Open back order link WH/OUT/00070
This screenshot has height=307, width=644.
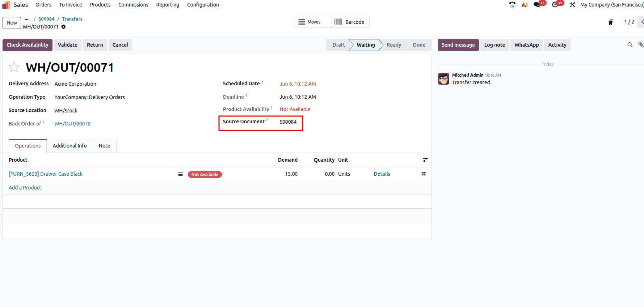coord(72,124)
